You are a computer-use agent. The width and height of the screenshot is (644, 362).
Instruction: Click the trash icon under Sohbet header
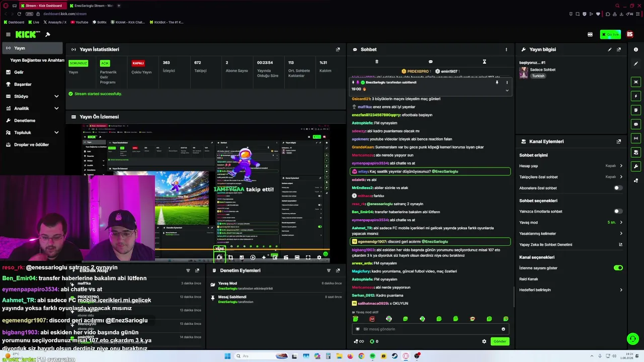376,62
